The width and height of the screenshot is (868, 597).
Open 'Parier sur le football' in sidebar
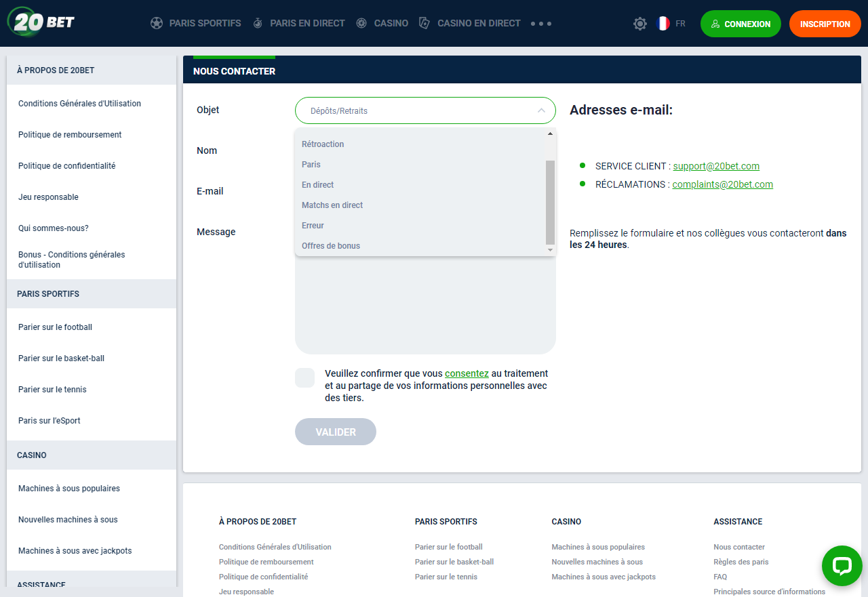point(55,327)
